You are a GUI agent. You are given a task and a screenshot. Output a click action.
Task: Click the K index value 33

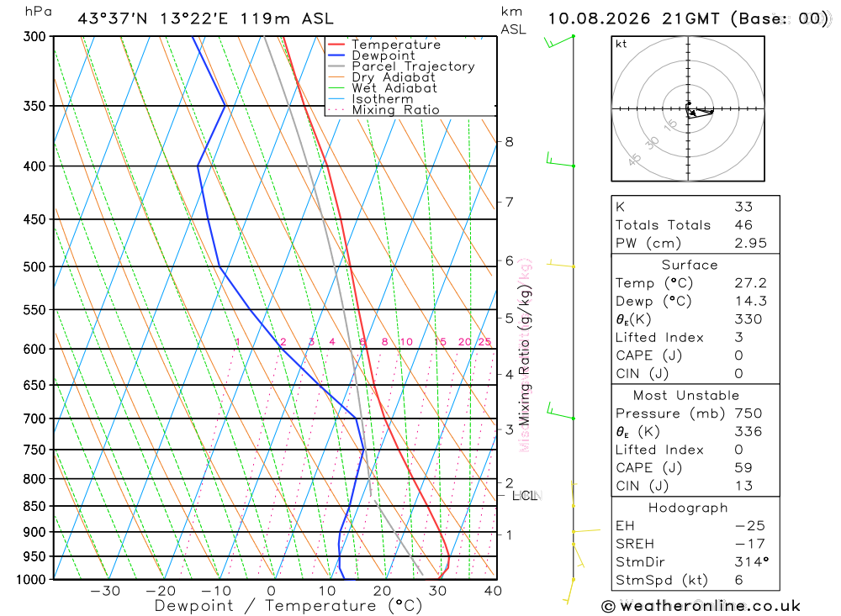point(744,207)
